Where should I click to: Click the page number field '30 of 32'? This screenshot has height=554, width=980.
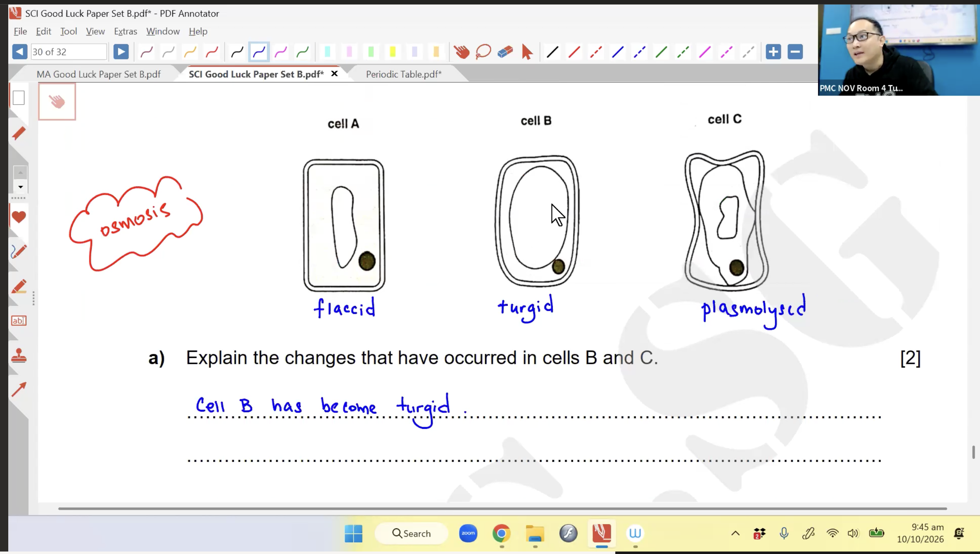69,52
